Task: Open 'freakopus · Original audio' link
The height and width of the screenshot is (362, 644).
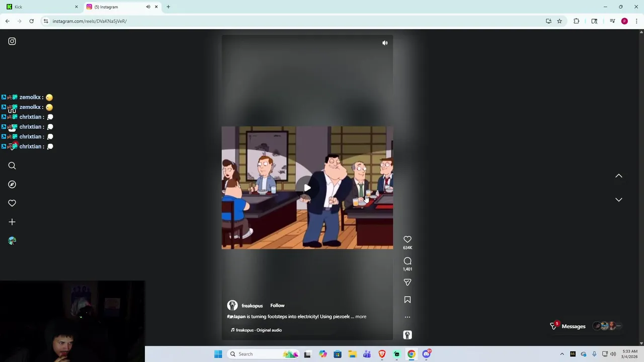Action: click(x=259, y=330)
